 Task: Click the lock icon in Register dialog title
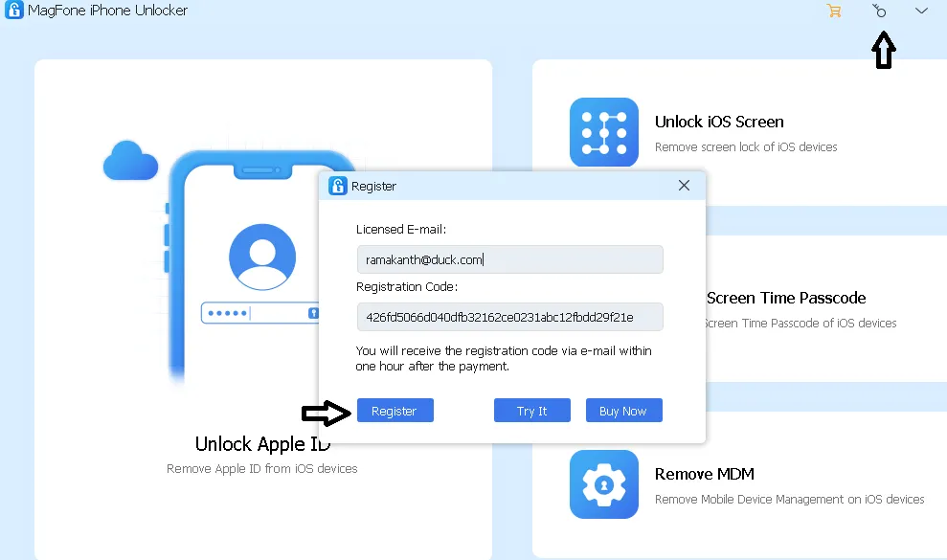click(x=337, y=186)
